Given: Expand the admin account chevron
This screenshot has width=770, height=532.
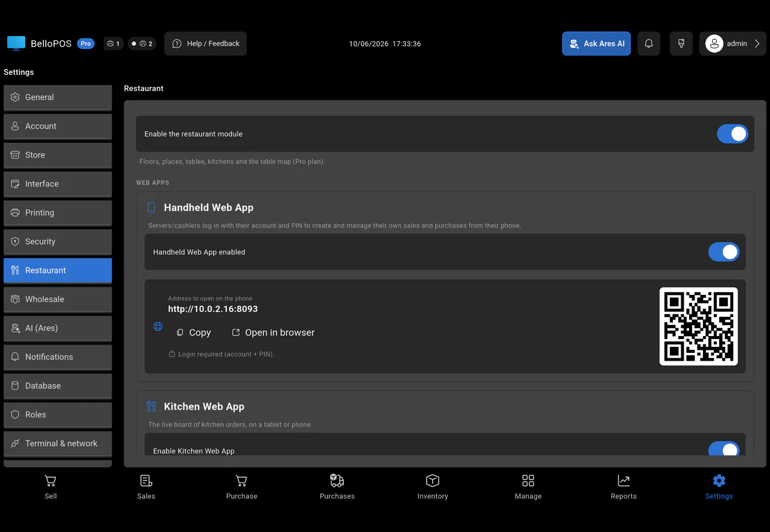Looking at the screenshot, I should [x=757, y=43].
